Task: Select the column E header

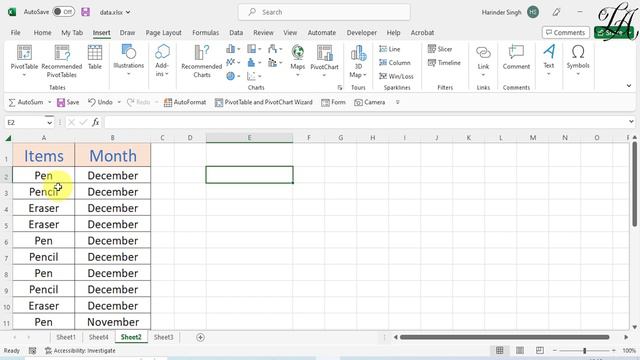Action: [249, 138]
